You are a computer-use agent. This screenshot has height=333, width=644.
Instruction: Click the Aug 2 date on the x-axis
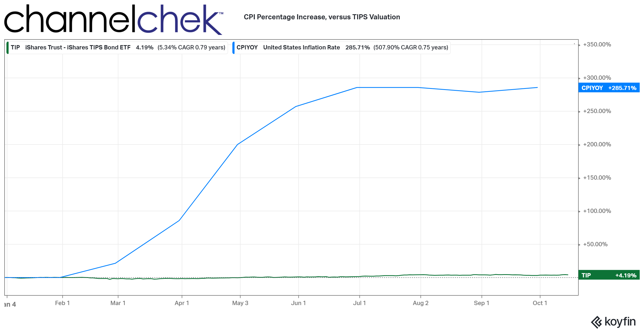click(x=420, y=303)
